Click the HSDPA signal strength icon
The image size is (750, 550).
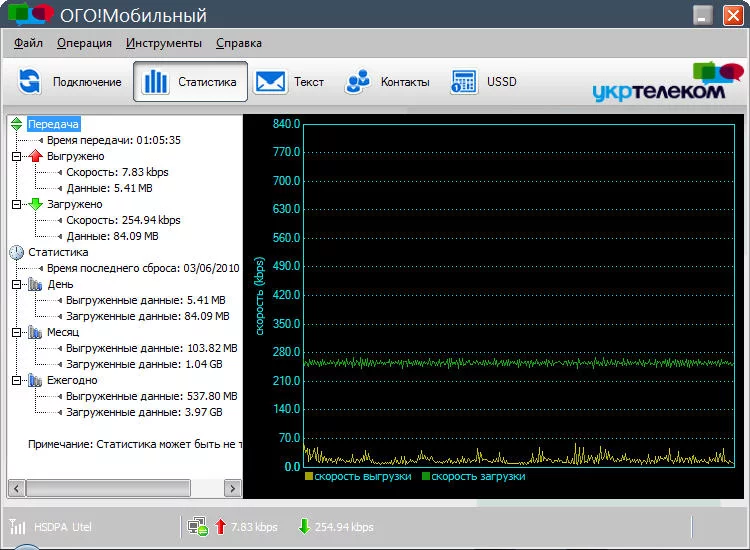pyautogui.click(x=18, y=527)
